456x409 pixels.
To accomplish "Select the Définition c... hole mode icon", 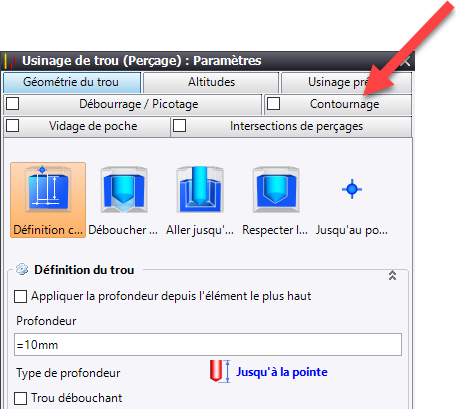I will [48, 189].
